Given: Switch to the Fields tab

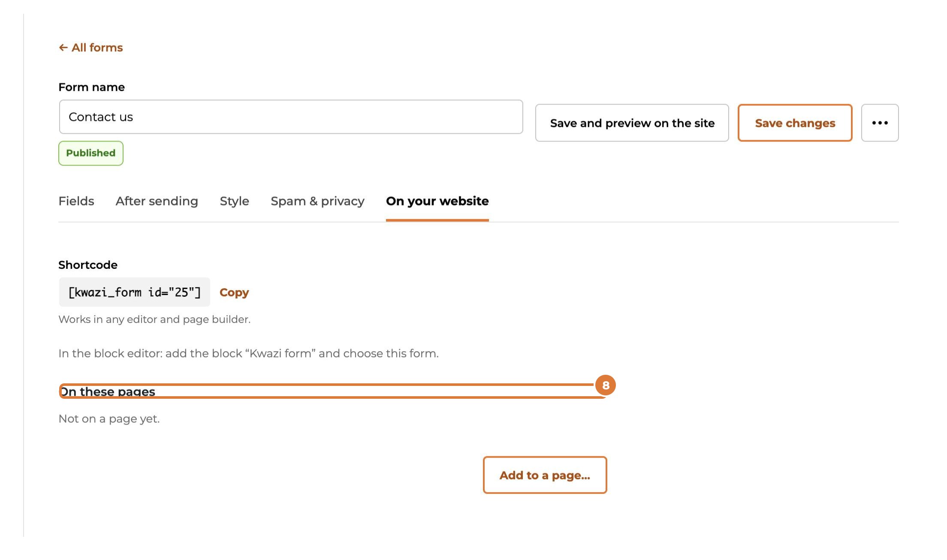Looking at the screenshot, I should (76, 201).
